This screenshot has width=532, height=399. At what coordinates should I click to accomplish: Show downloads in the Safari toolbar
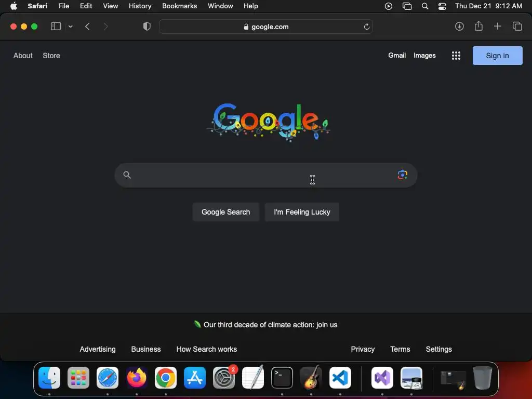459,26
